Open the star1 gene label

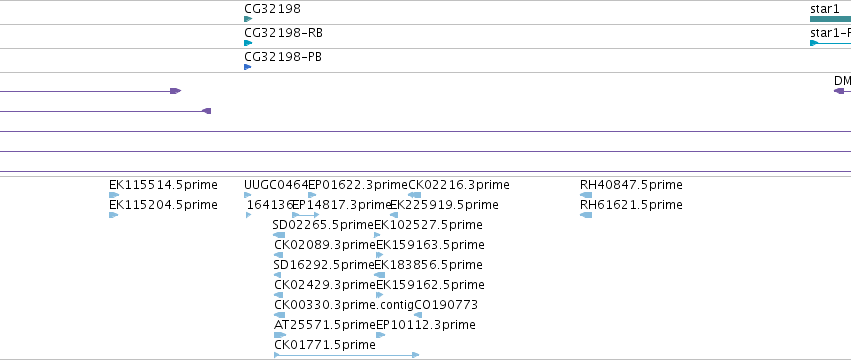coord(824,9)
